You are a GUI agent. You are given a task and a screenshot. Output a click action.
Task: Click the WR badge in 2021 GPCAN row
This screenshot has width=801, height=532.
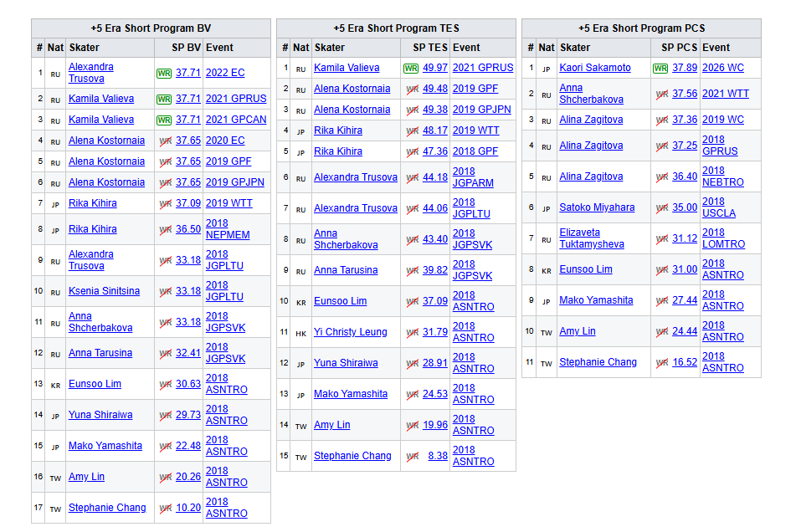coord(164,120)
